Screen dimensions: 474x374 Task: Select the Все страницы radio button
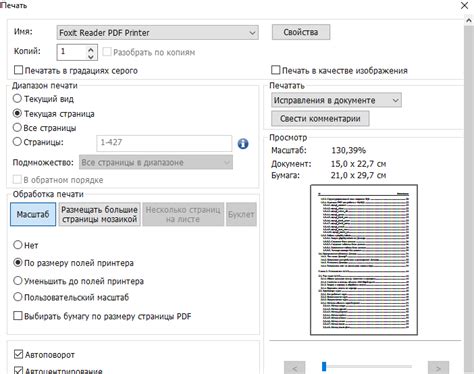(x=17, y=128)
